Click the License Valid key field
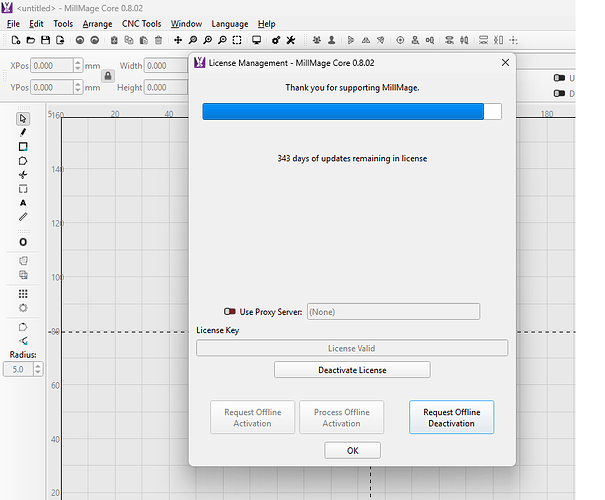605x500 pixels. point(352,348)
